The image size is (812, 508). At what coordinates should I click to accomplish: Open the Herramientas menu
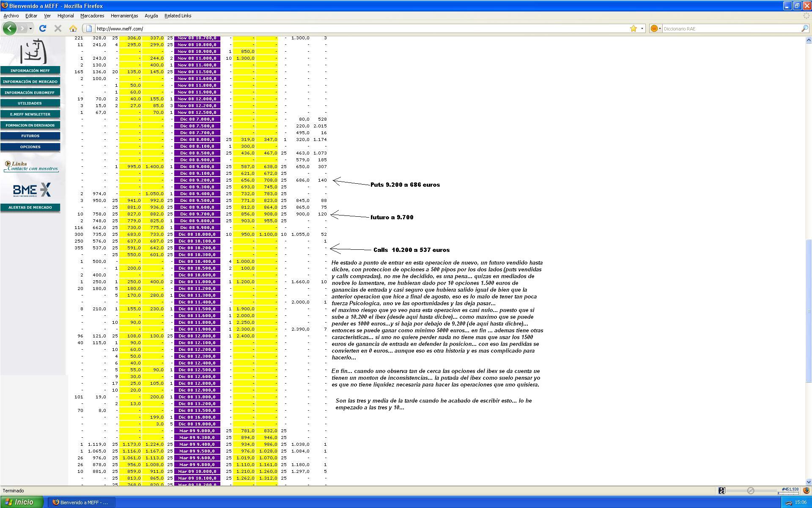[x=124, y=16]
